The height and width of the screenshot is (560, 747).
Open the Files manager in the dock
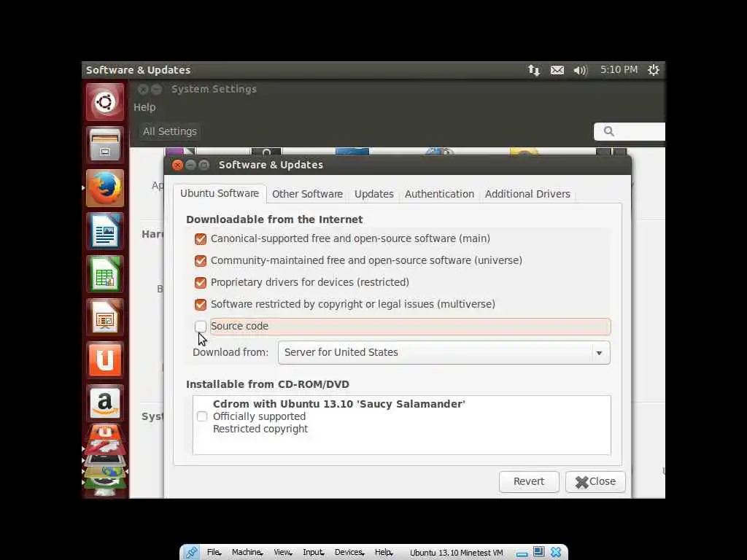(105, 145)
